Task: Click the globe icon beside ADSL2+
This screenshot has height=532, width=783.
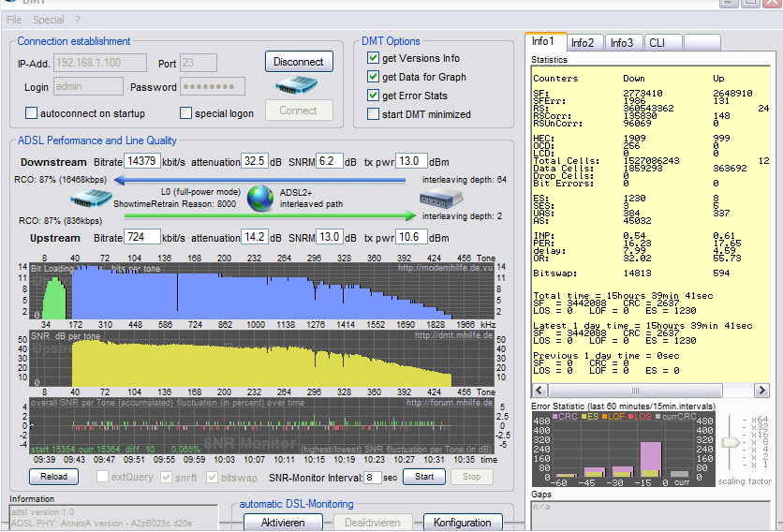Action: [260, 198]
